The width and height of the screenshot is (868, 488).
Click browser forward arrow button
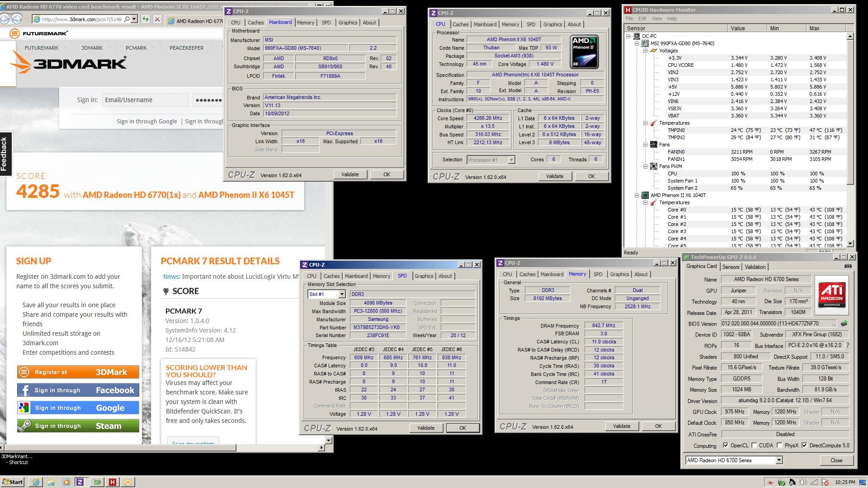17,19
